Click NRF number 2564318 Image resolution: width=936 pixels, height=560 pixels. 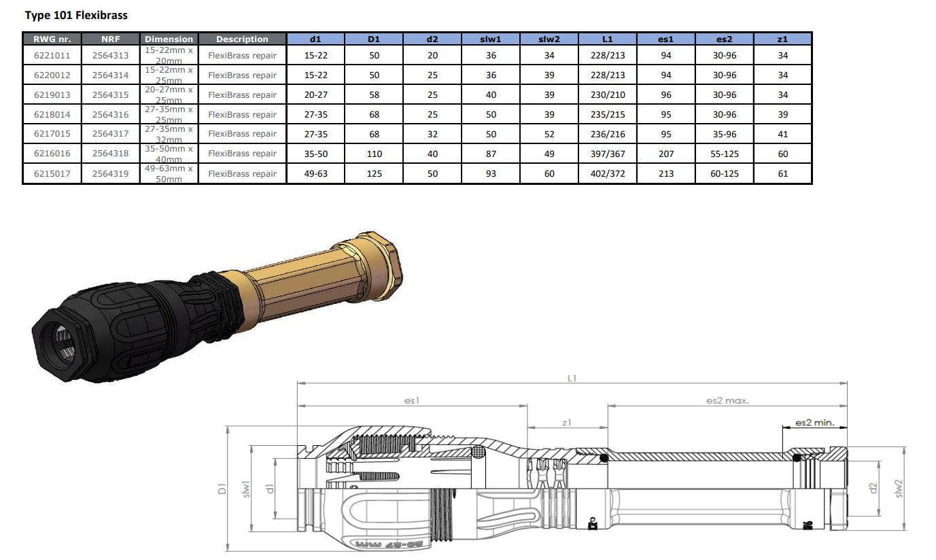coord(110,154)
